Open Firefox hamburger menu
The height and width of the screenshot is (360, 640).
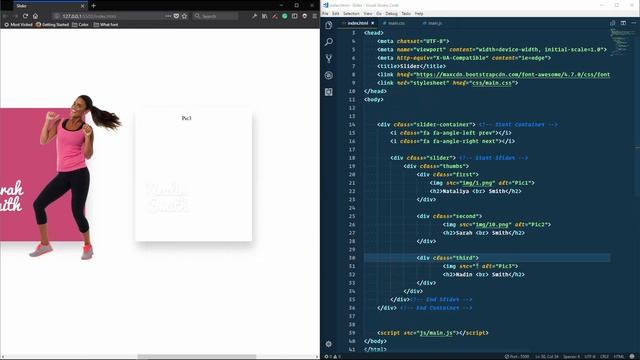tap(315, 16)
